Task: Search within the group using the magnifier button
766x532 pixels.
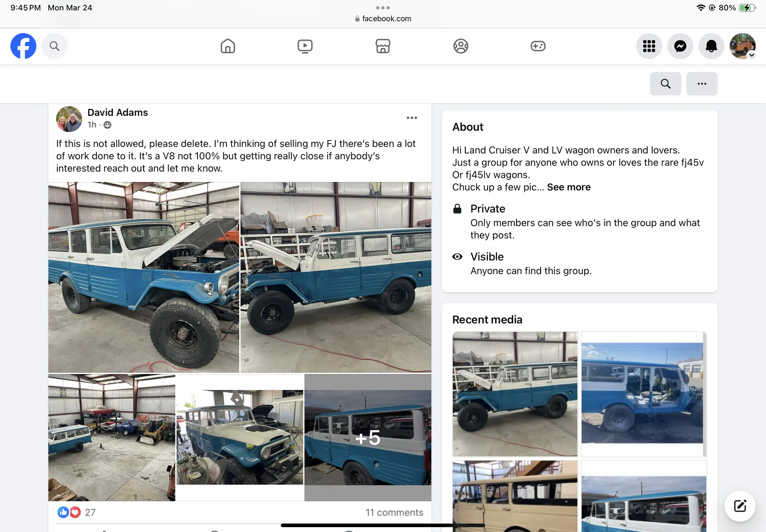Action: coord(665,84)
